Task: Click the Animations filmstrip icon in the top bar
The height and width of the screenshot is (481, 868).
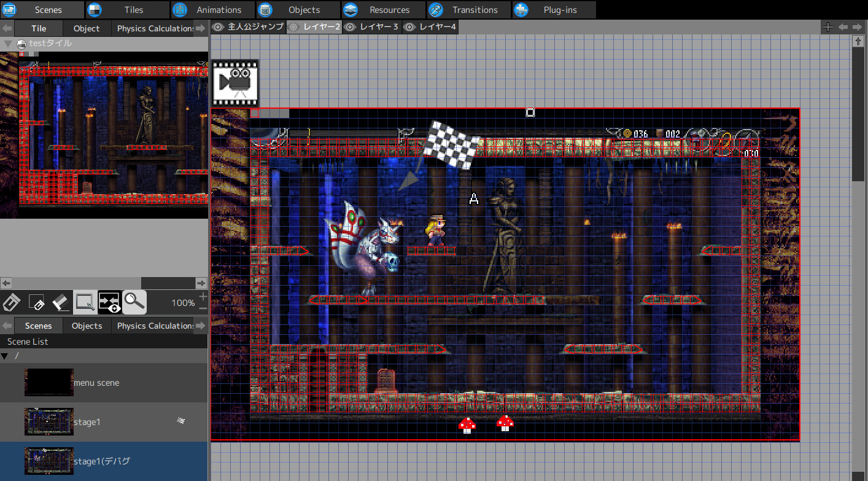Action: coord(180,10)
